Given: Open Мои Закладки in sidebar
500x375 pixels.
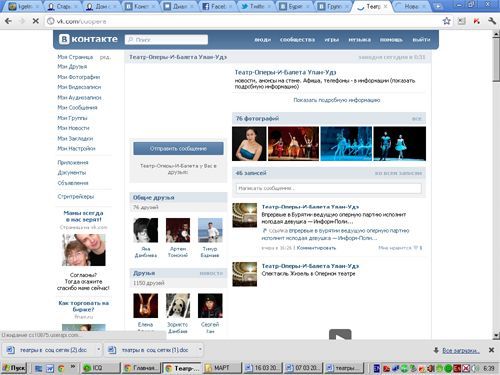Looking at the screenshot, I should coord(75,138).
